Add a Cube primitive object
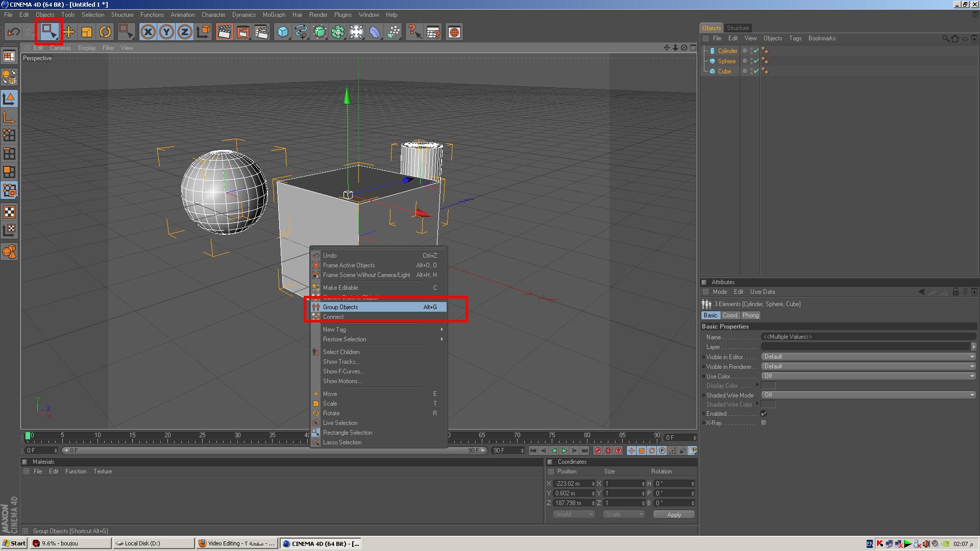 282,32
